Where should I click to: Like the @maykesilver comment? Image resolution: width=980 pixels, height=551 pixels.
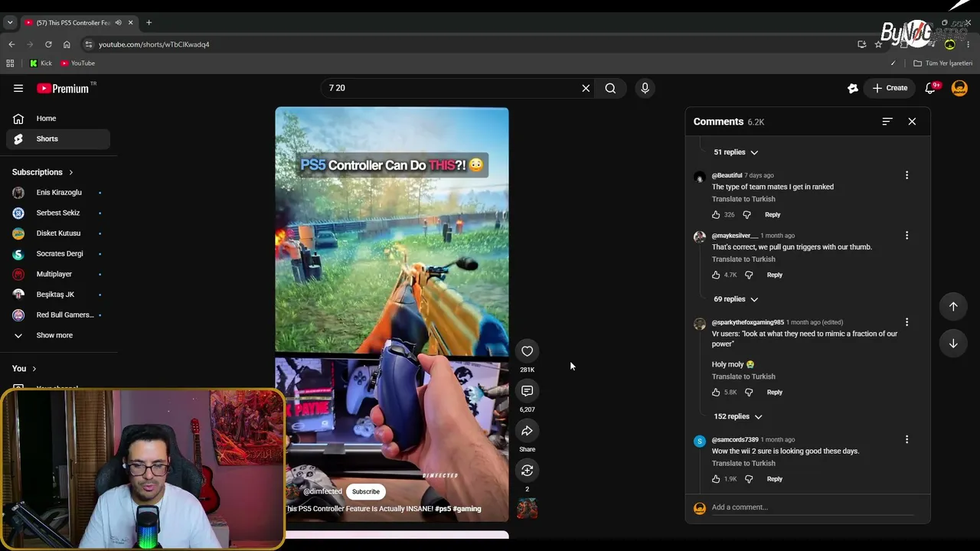(716, 275)
